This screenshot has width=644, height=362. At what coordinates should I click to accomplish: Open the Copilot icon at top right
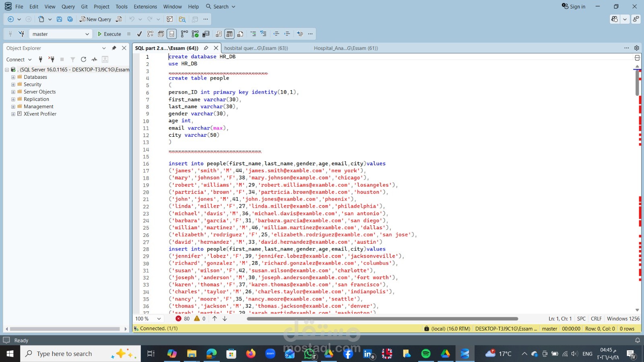(615, 19)
